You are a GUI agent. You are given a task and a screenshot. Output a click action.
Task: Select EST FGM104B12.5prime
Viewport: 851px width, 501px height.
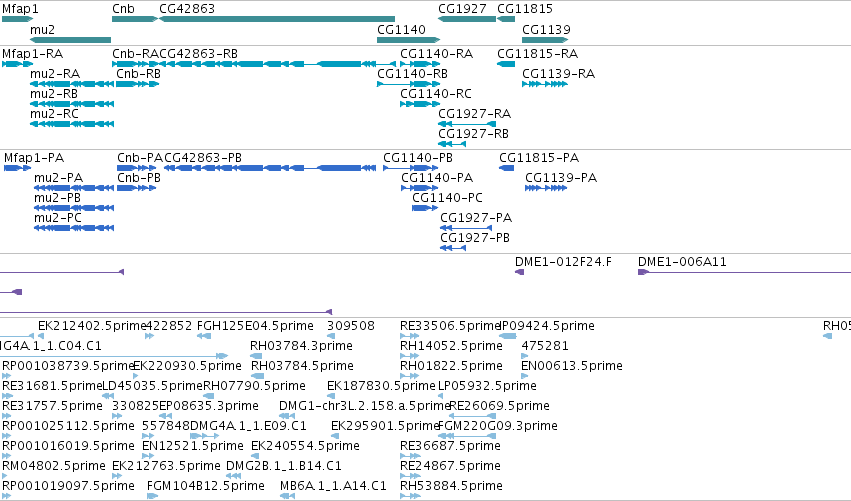pos(152,496)
